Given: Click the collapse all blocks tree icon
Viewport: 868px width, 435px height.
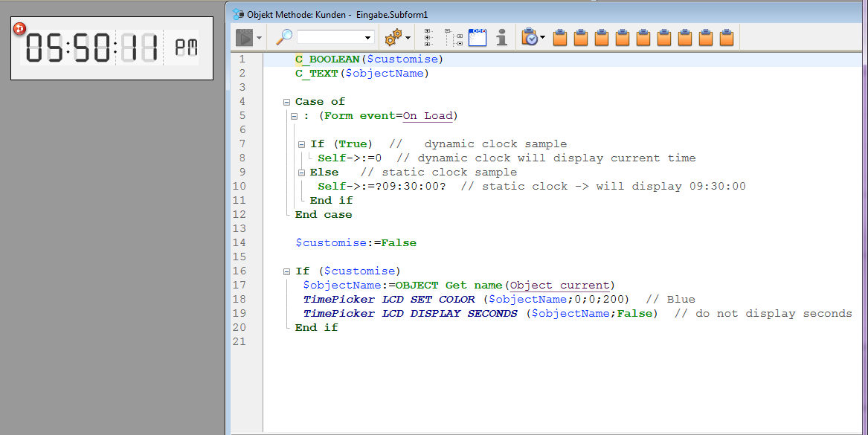Looking at the screenshot, I should (x=453, y=37).
